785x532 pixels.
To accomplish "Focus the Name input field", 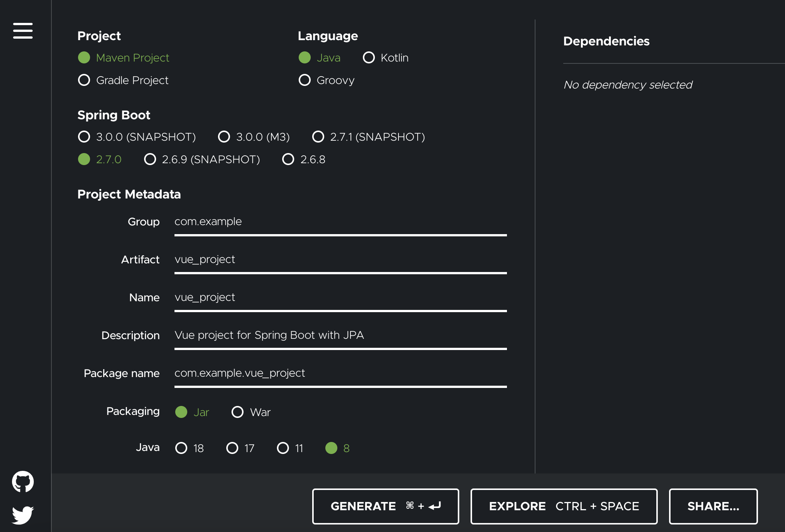I will [341, 298].
